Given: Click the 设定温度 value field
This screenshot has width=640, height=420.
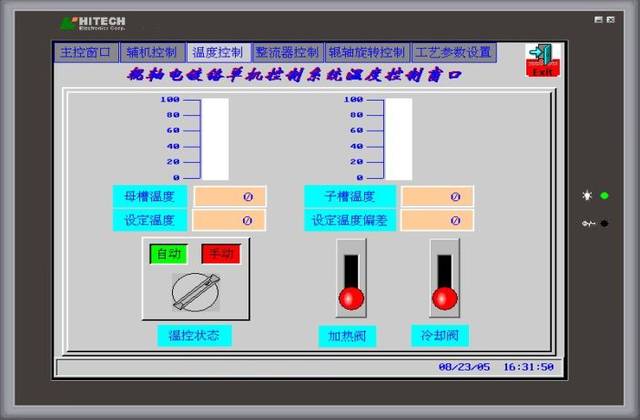Looking at the screenshot, I should pyautogui.click(x=229, y=220).
